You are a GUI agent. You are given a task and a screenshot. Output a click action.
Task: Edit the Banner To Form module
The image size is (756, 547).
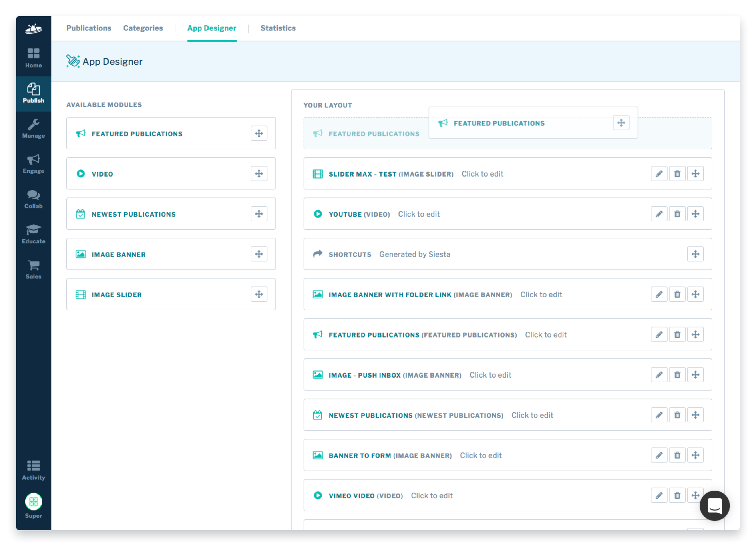point(659,455)
